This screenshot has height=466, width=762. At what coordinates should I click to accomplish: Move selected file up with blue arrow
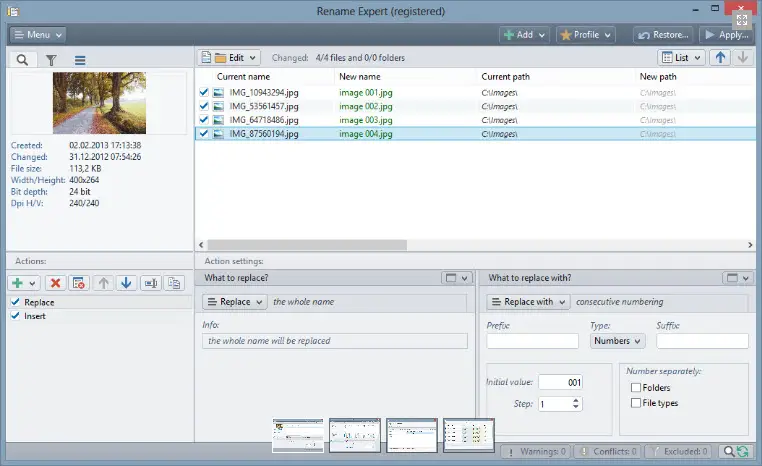pyautogui.click(x=720, y=57)
